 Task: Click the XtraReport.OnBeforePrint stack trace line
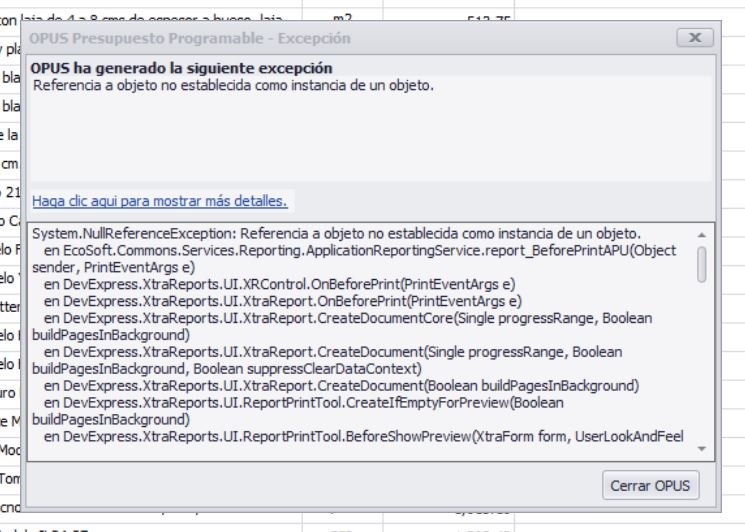coord(282,301)
